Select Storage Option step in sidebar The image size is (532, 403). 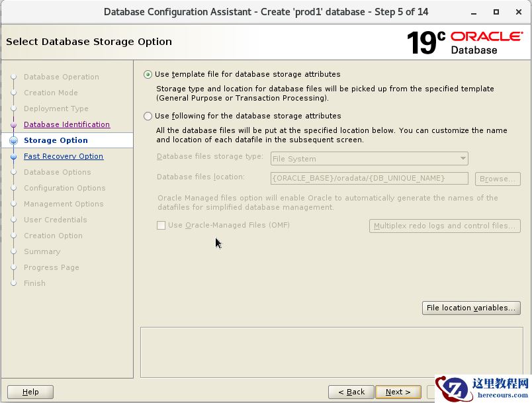[x=56, y=140]
